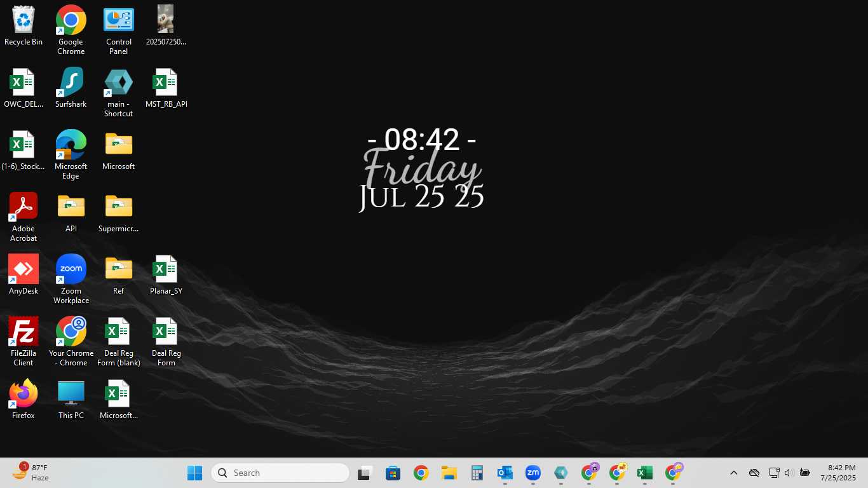Open taskbar Chrome icon without profile badge
Screen dimensions: 868x488
click(421, 473)
